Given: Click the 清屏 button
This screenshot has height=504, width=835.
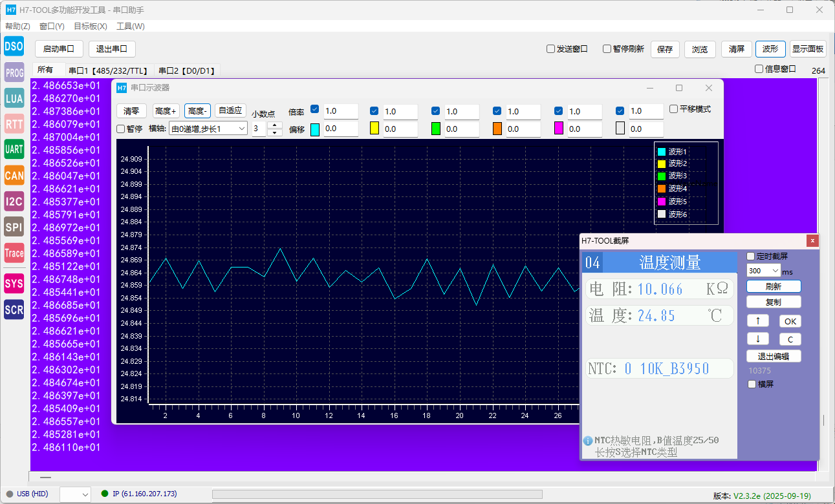Looking at the screenshot, I should (x=736, y=49).
